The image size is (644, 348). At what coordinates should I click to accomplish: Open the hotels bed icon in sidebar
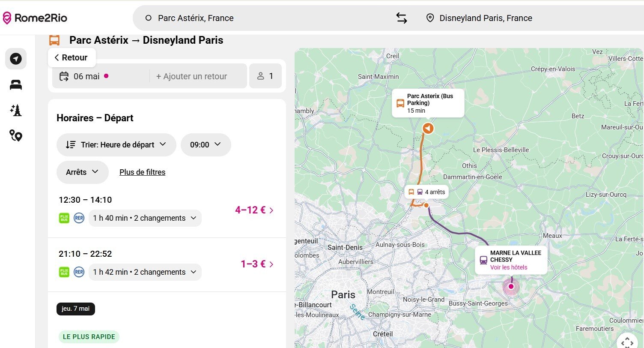pos(16,85)
